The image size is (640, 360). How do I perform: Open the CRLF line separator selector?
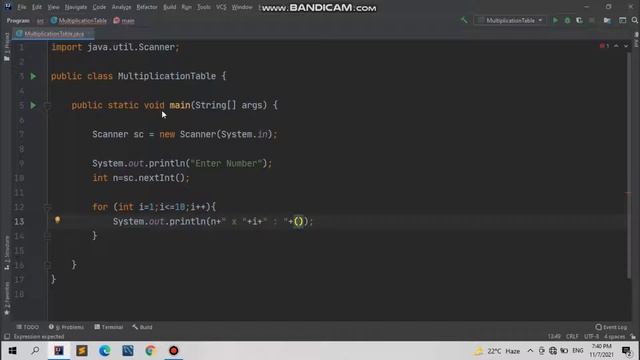[572, 337]
